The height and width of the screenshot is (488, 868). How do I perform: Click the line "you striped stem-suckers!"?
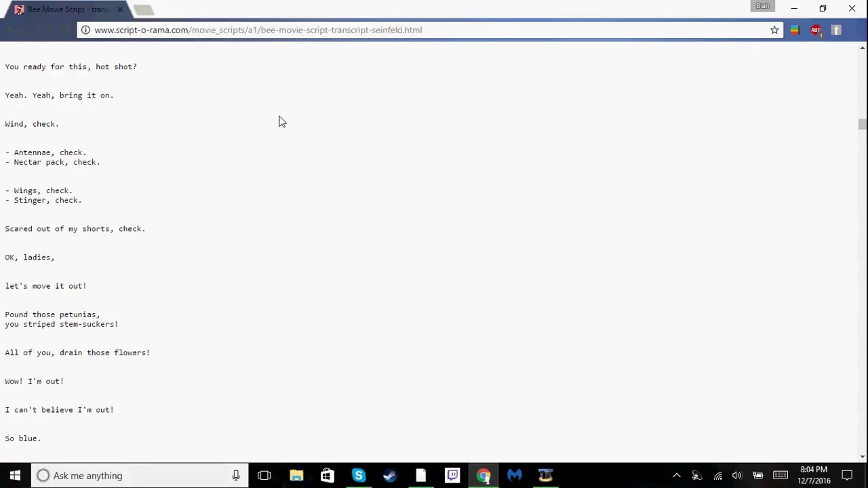(62, 324)
